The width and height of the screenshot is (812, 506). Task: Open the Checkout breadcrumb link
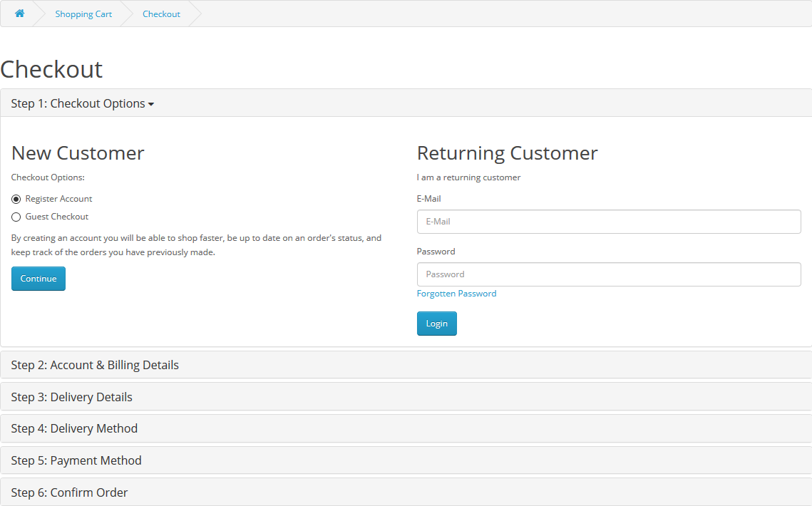click(161, 14)
